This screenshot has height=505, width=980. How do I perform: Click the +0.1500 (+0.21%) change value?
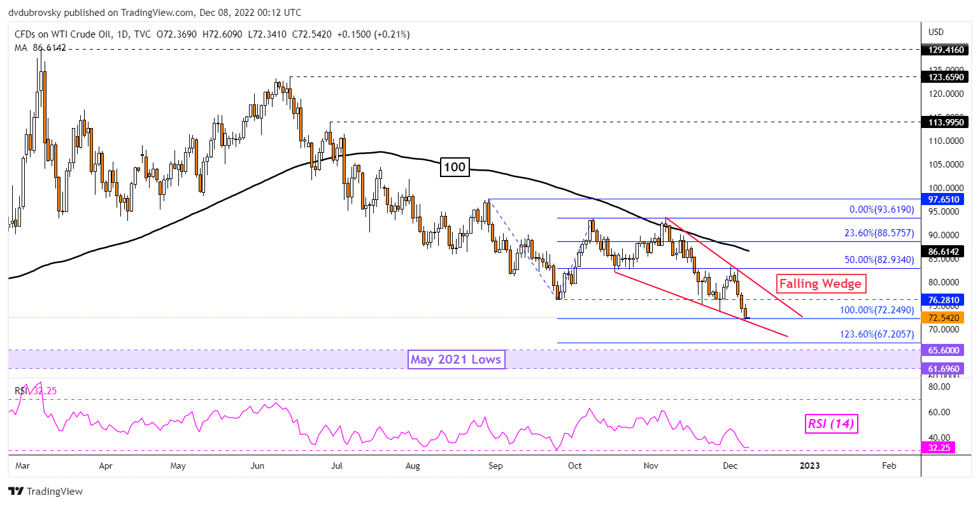(373, 34)
